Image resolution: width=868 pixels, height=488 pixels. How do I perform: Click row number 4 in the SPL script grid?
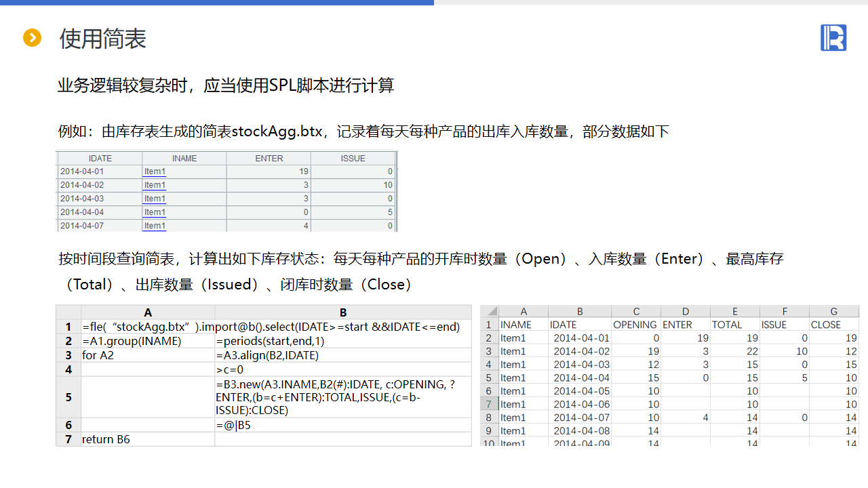68,369
